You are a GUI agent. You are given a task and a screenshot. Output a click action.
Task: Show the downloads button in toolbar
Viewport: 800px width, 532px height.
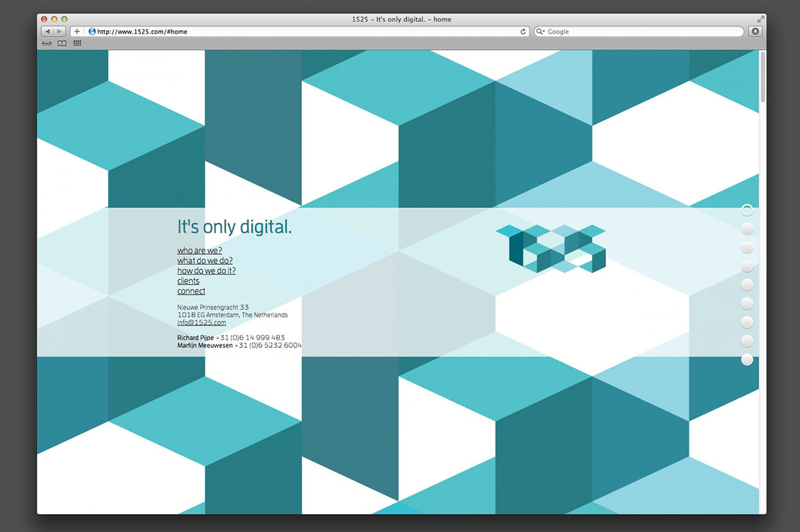pos(755,31)
